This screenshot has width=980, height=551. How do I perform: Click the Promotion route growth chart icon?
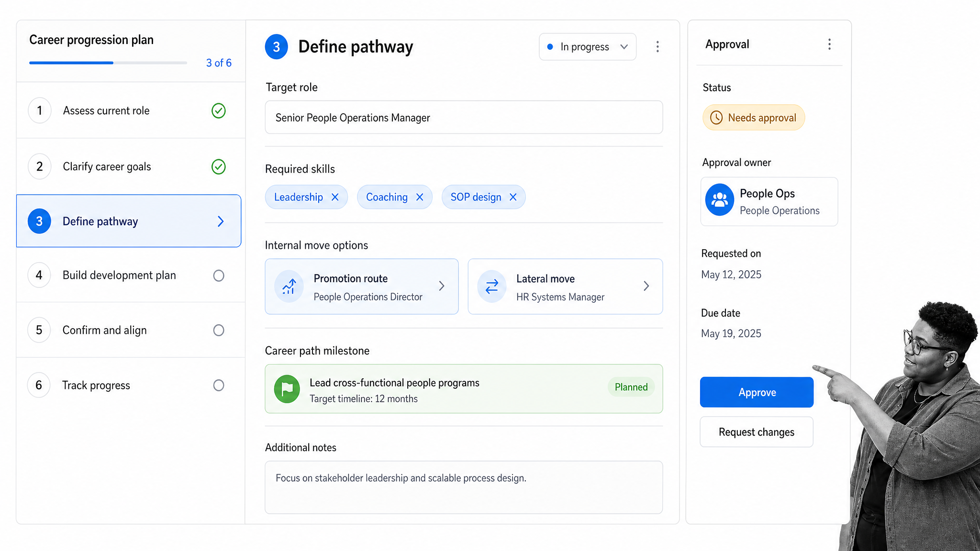[289, 287]
